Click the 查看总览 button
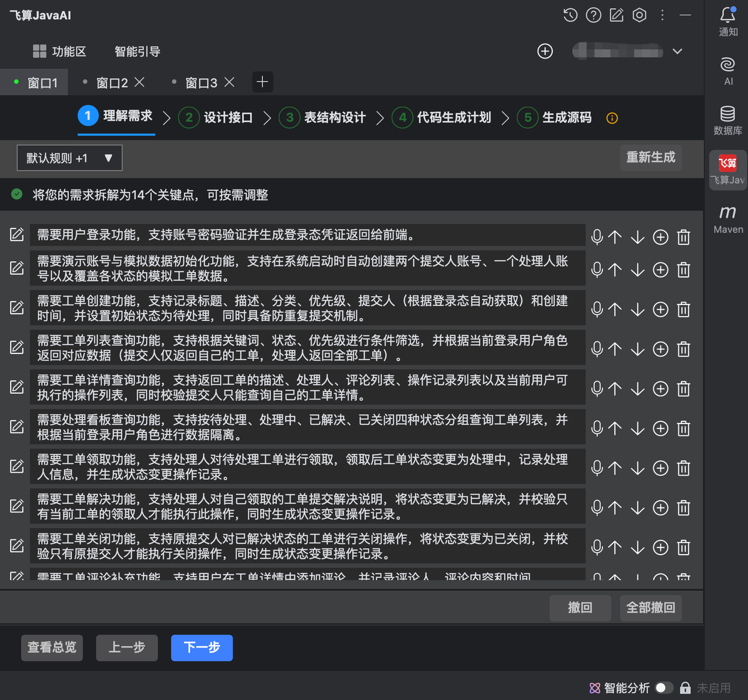The width and height of the screenshot is (748, 700). [52, 648]
